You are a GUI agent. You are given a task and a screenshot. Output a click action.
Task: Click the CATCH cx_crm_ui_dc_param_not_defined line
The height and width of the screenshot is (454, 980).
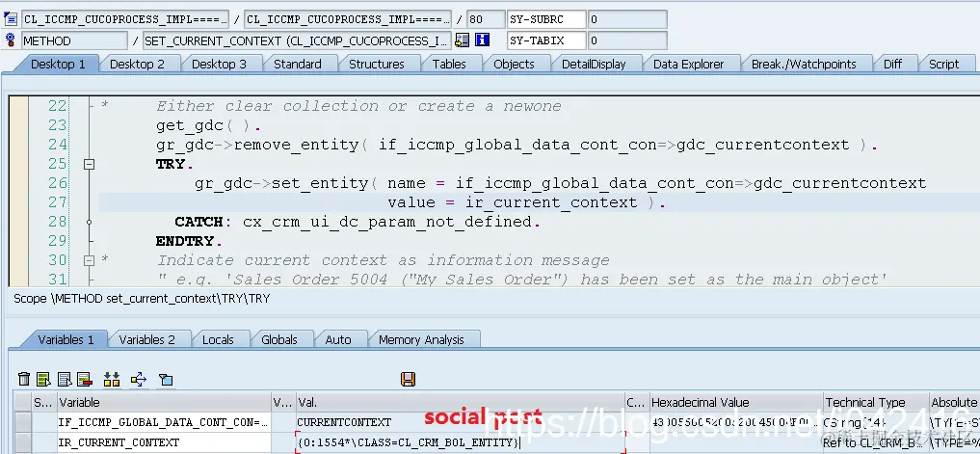[x=358, y=222]
